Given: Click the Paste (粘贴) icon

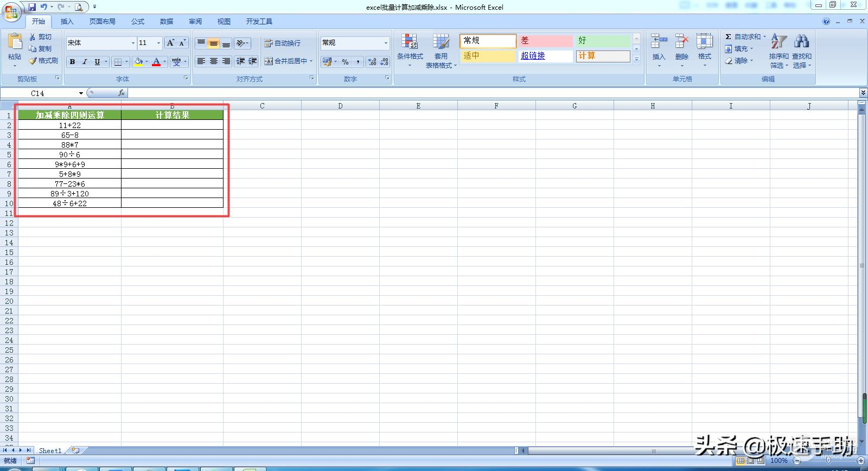Looking at the screenshot, I should click(15, 42).
